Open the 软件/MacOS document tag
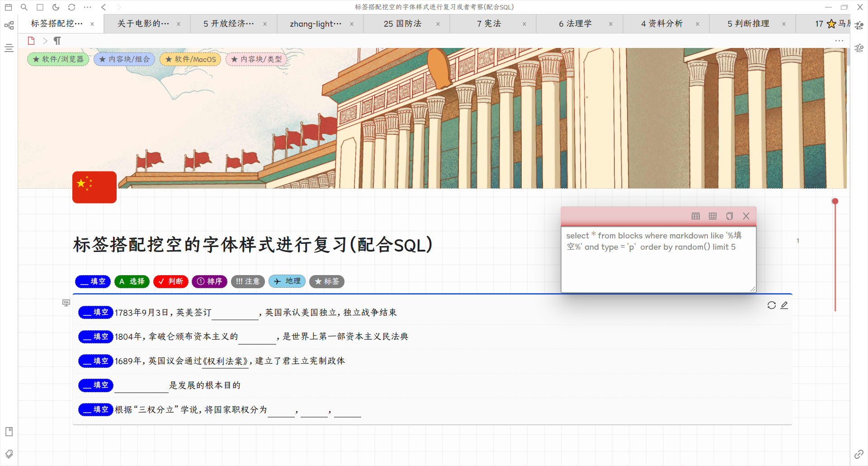The width and height of the screenshot is (868, 466). pyautogui.click(x=190, y=59)
